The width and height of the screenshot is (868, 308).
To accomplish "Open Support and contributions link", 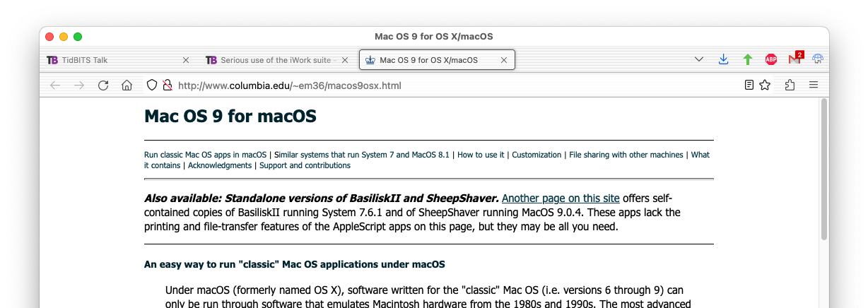I will click(x=305, y=165).
